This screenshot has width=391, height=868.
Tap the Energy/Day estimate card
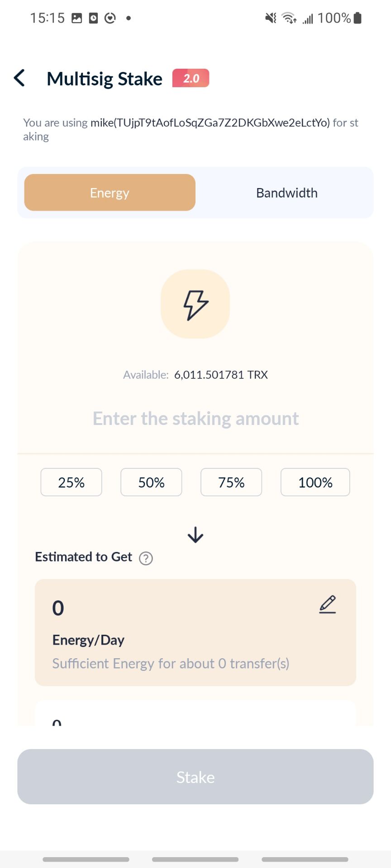[195, 632]
